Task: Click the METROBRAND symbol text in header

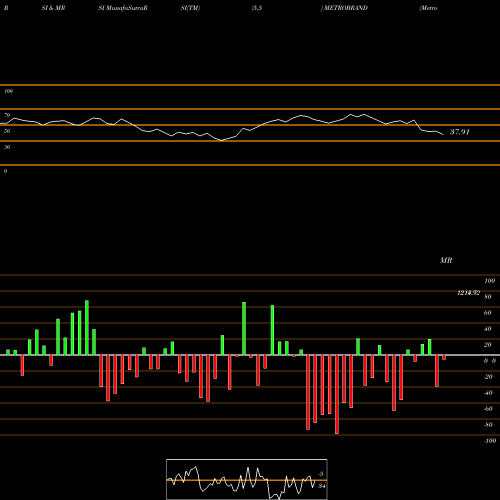Action: click(x=346, y=8)
